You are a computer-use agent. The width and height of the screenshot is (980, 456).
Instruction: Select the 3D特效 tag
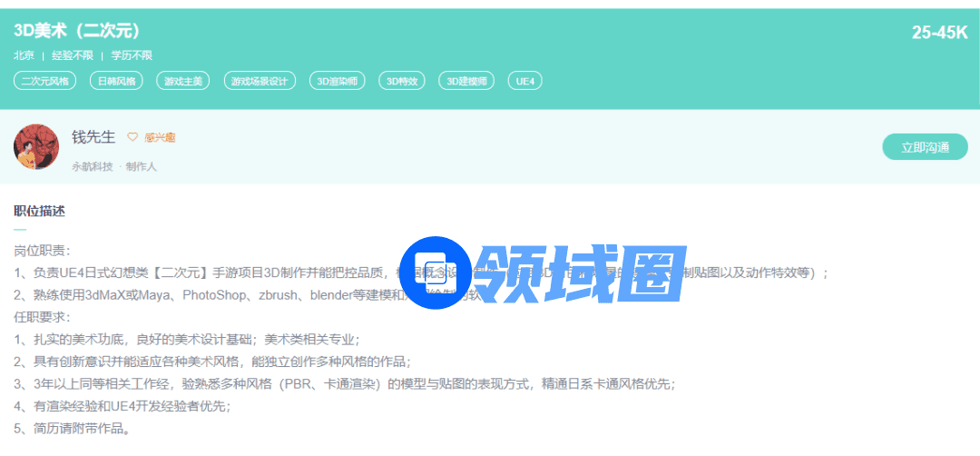tap(402, 81)
